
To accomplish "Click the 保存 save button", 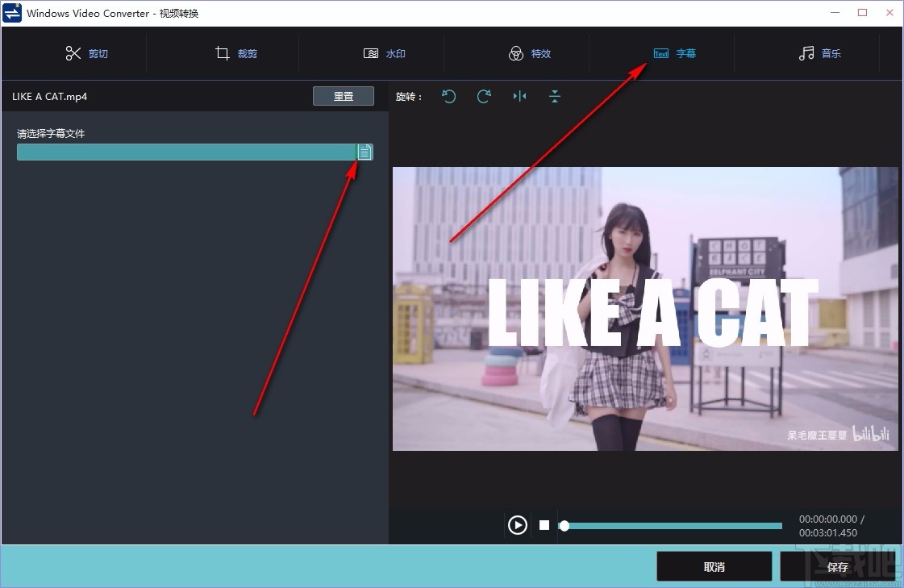I will [837, 566].
